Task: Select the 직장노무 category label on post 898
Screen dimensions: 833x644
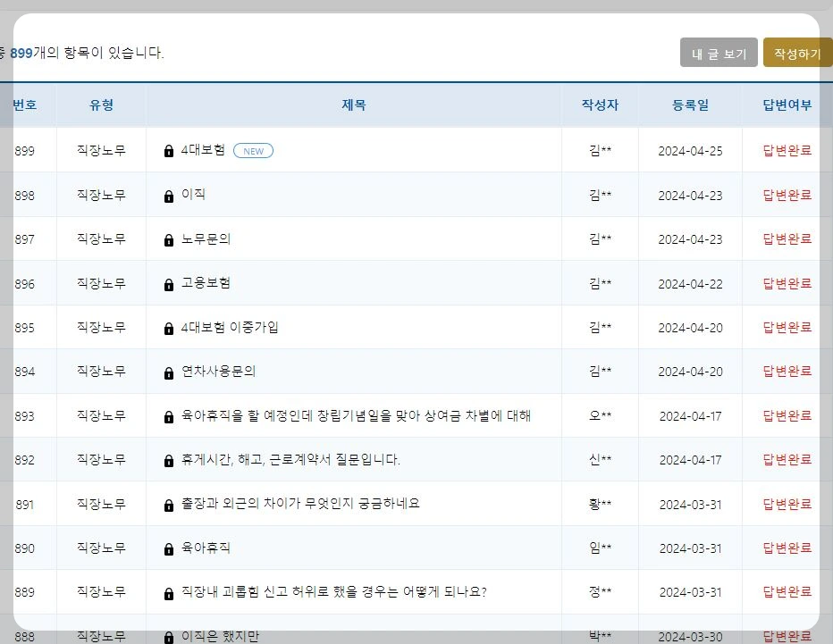Action: click(x=98, y=195)
